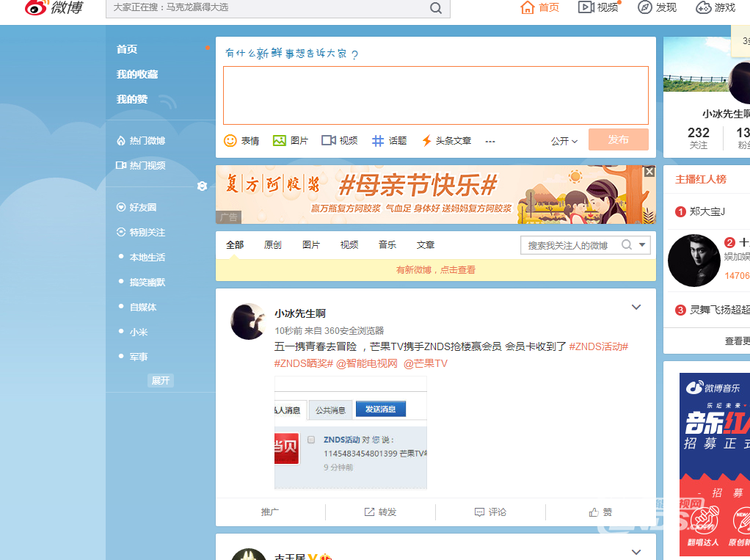Open 热门微博 with the flame icon
Screen dimensions: 750x560
(142, 141)
